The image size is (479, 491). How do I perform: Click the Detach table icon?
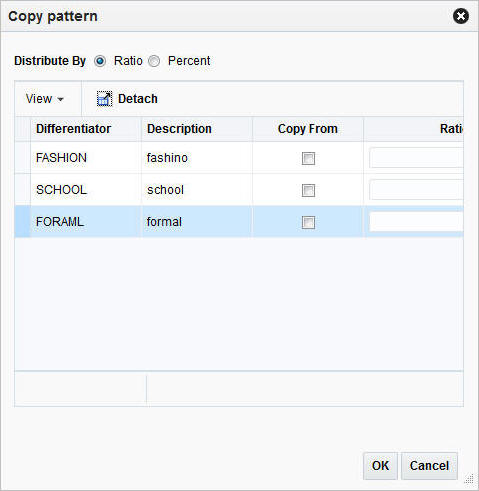[104, 99]
